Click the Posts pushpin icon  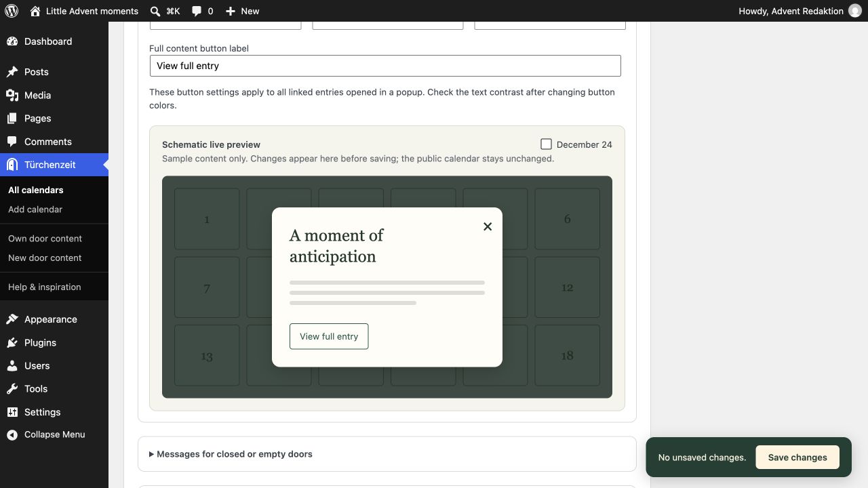[x=12, y=72]
